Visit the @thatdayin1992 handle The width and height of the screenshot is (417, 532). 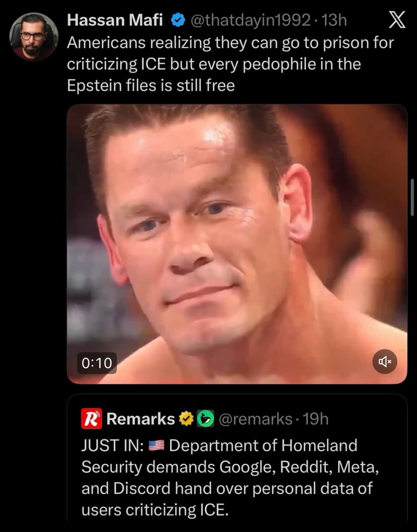pos(250,20)
